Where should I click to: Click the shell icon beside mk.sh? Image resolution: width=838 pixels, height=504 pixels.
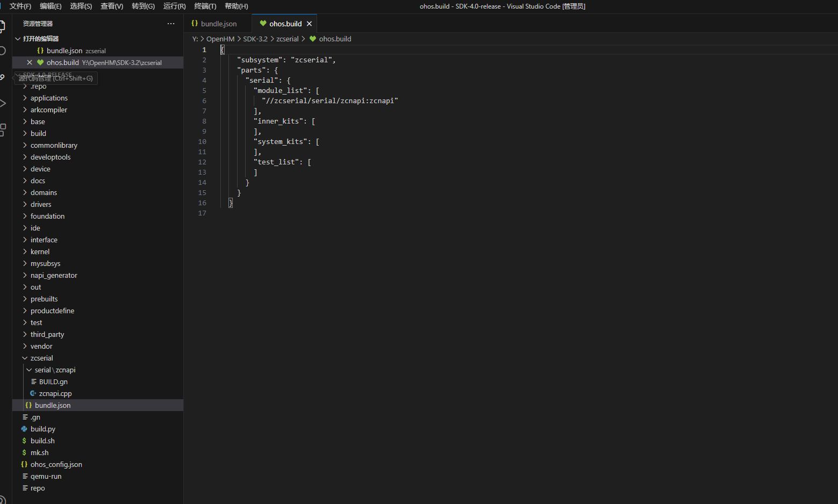click(24, 452)
